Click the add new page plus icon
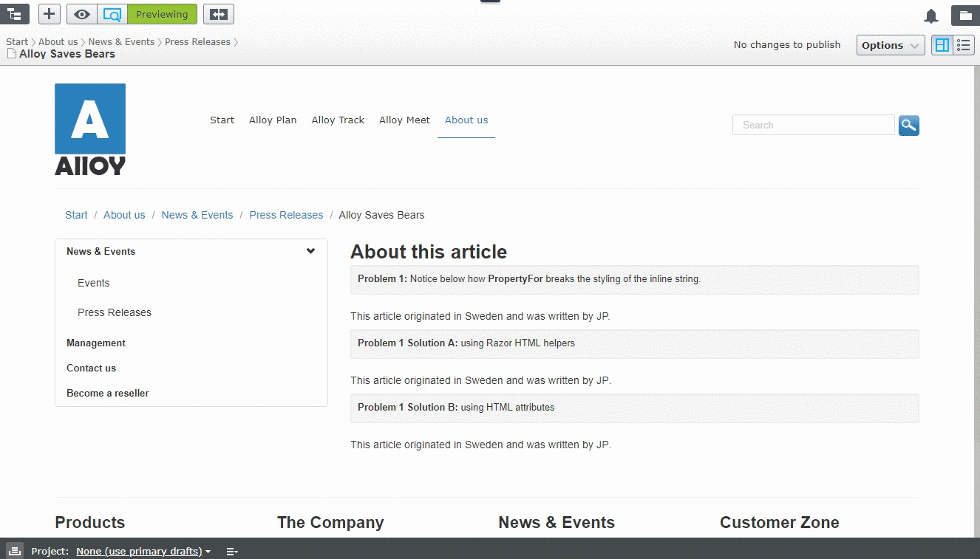The width and height of the screenshot is (980, 559). point(49,13)
